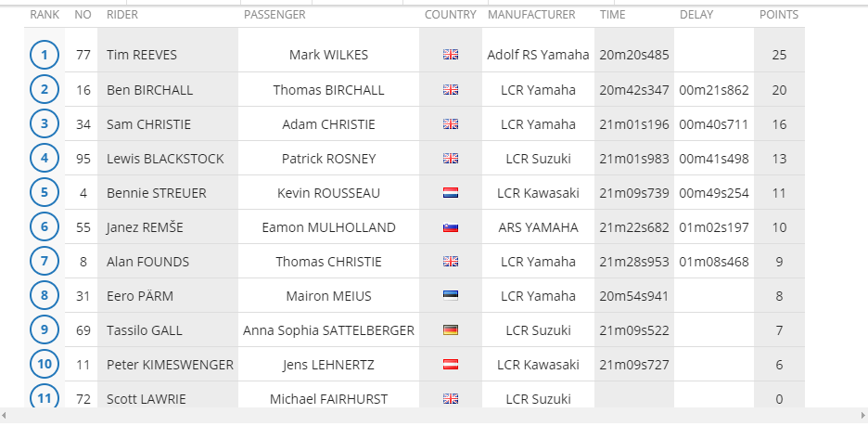Select passenger Anna Sophia SATTELBERGER
Viewport: 868px width, 426px height.
tap(329, 330)
